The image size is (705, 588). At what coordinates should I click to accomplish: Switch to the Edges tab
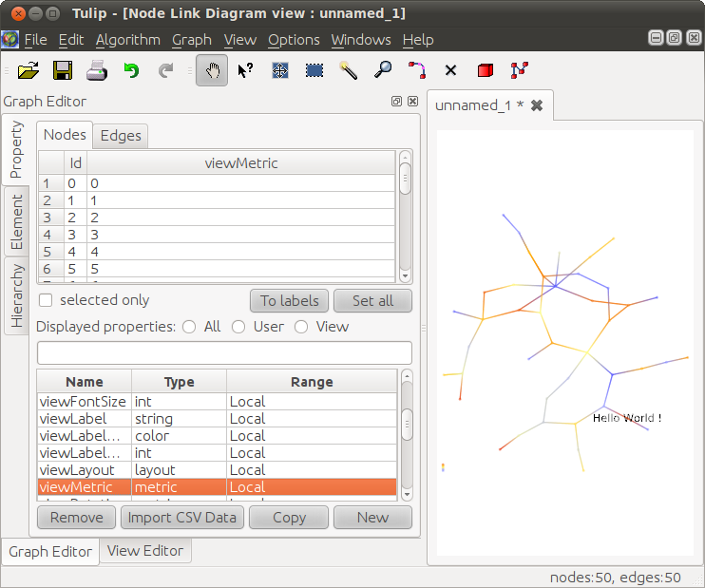click(x=121, y=136)
